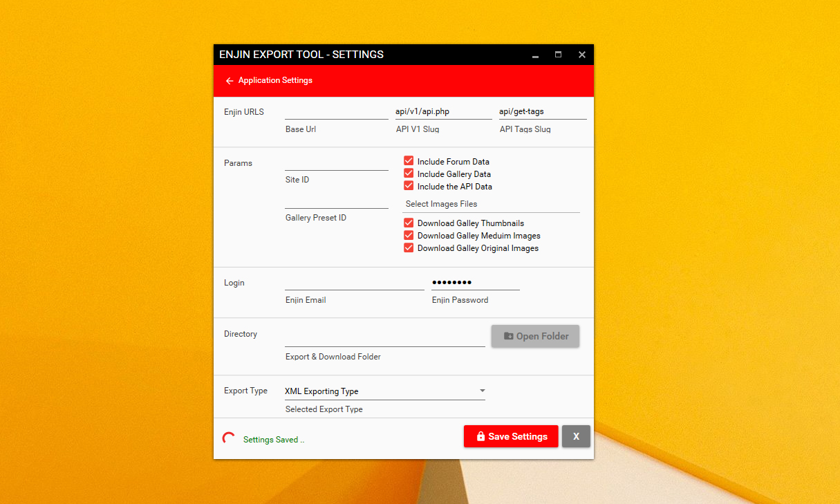Uncheck Download Galley Thumbnails

pyautogui.click(x=409, y=223)
